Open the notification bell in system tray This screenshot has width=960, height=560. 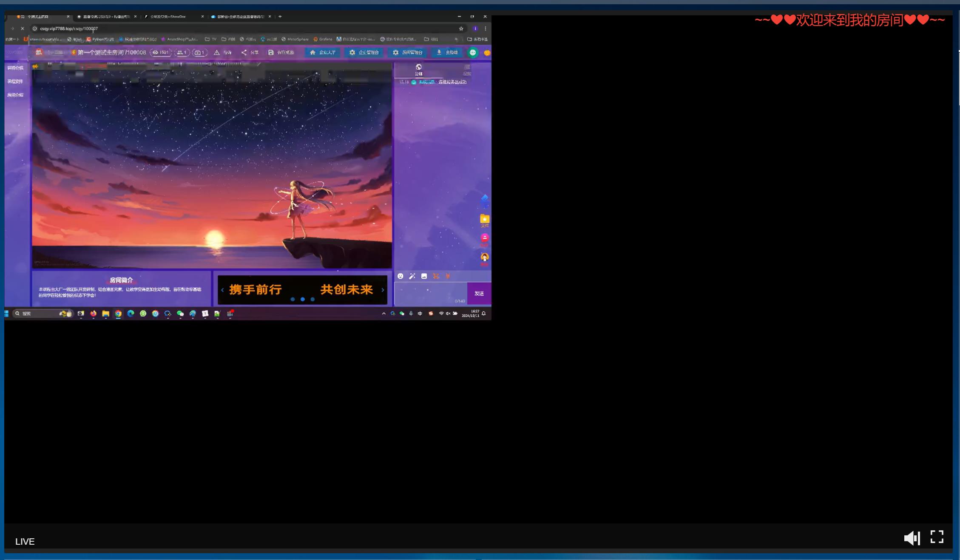484,314
